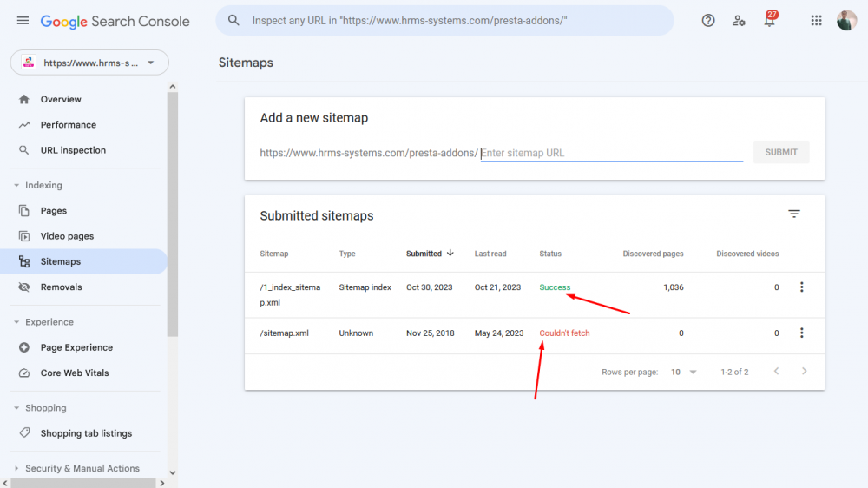Open notifications bell with 27 badge
The height and width of the screenshot is (488, 868).
[769, 19]
